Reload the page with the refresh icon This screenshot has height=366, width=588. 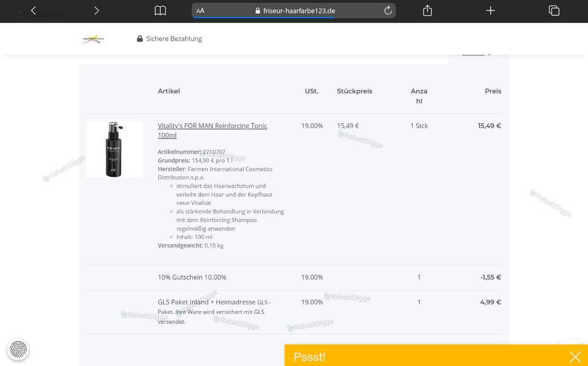coord(388,10)
